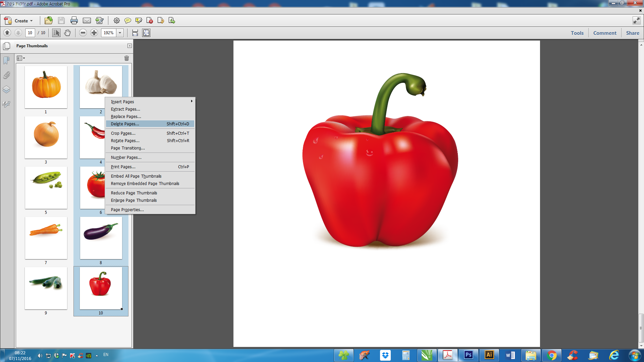Click the Add sticky note icon

pyautogui.click(x=127, y=21)
